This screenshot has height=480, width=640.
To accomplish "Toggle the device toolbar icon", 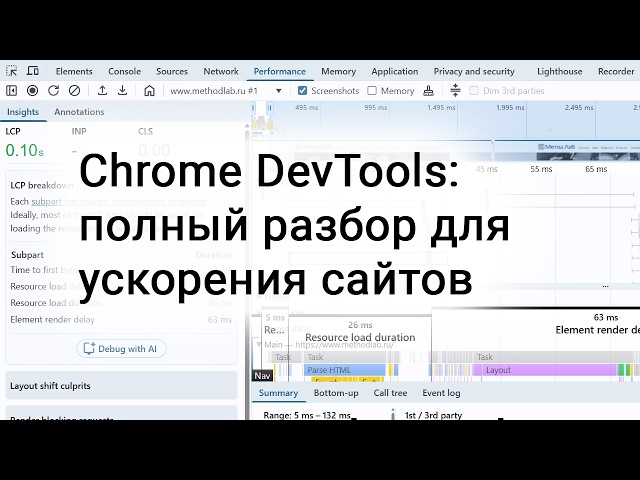I will coord(33,71).
